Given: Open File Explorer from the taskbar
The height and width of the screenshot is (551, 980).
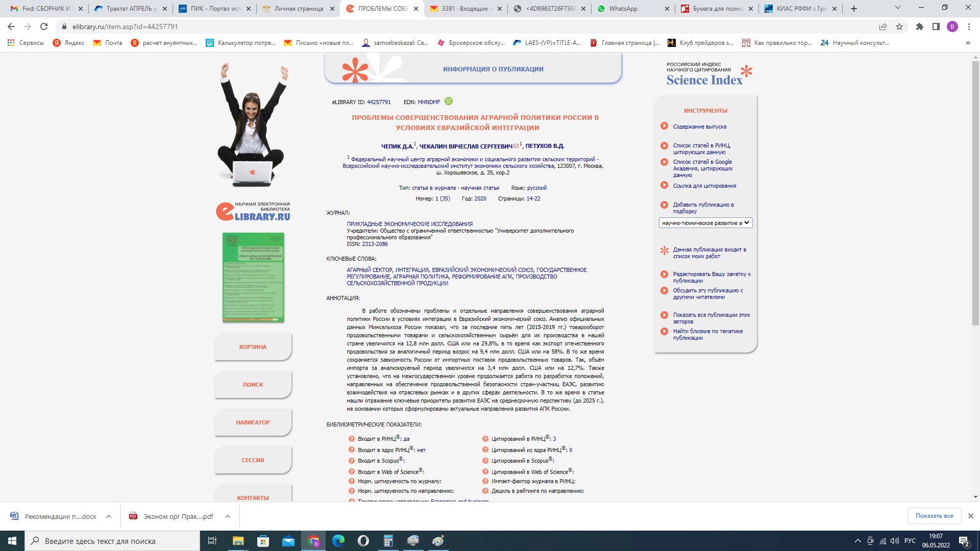Looking at the screenshot, I should (x=238, y=541).
